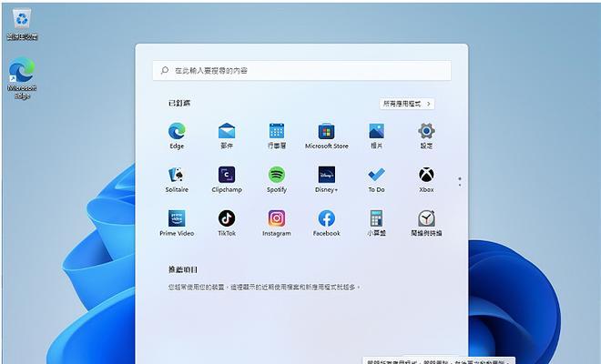The width and height of the screenshot is (601, 364).
Task: Open the Mail app (郵件)
Action: pyautogui.click(x=227, y=136)
